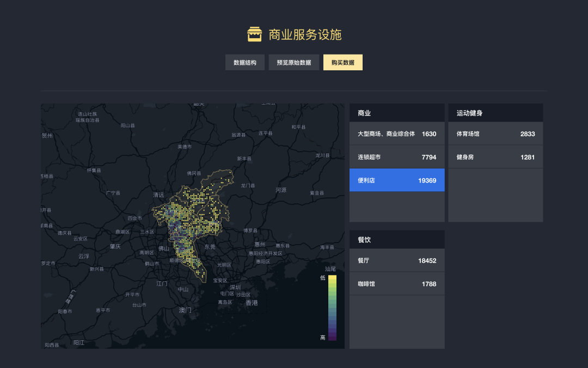Click the 高 legend label

tap(322, 337)
